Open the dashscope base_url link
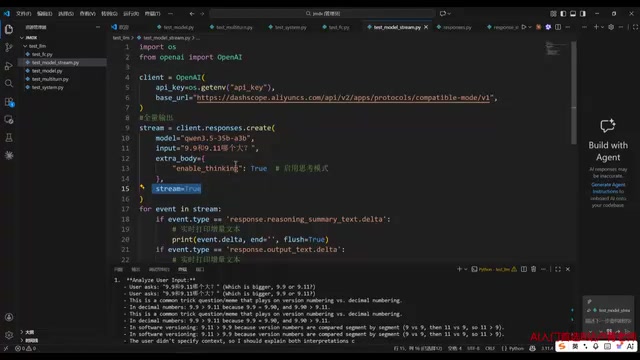Screen dimensions: 640x360 coord(343,98)
